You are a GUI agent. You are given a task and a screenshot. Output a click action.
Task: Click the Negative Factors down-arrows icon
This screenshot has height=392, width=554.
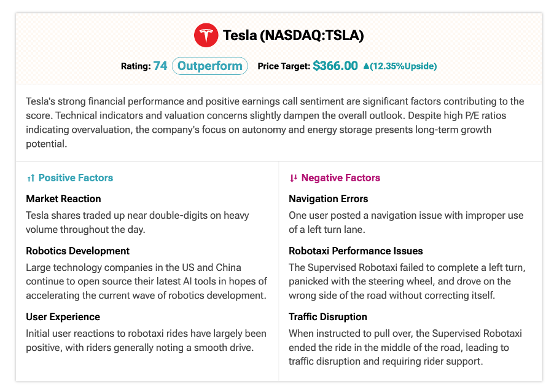tap(293, 178)
